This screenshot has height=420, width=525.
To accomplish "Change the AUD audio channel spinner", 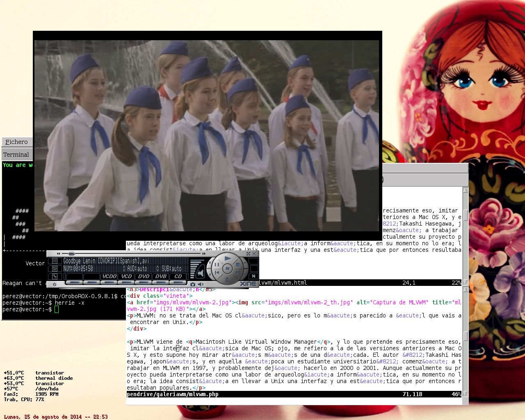I will [125, 269].
